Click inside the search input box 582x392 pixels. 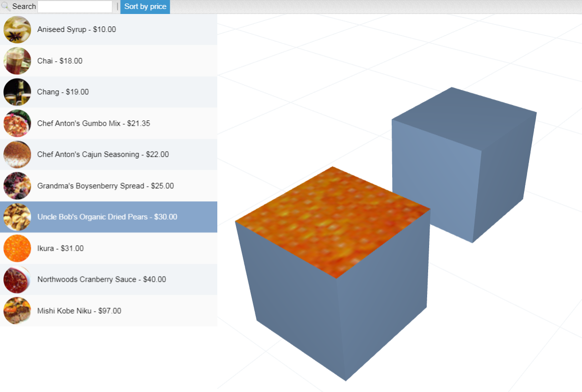[x=75, y=6]
